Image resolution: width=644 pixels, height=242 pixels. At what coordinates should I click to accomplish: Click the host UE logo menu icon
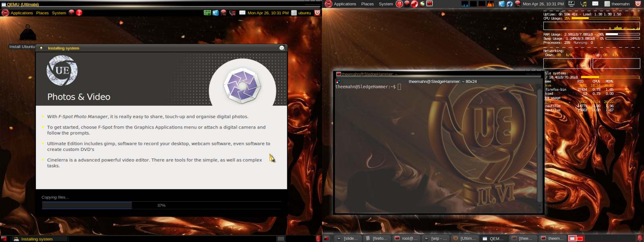pyautogui.click(x=328, y=4)
